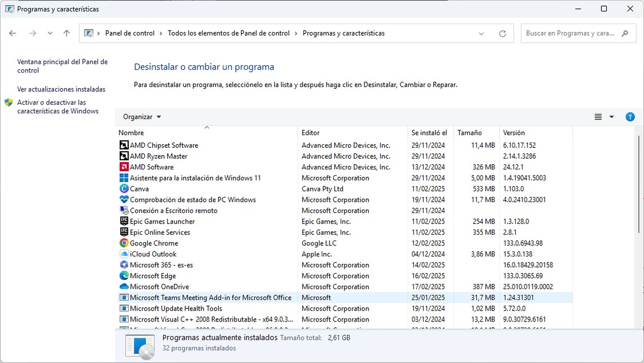Click the Microsoft OneDrive cloud icon
The height and width of the screenshot is (363, 644).
(x=124, y=287)
